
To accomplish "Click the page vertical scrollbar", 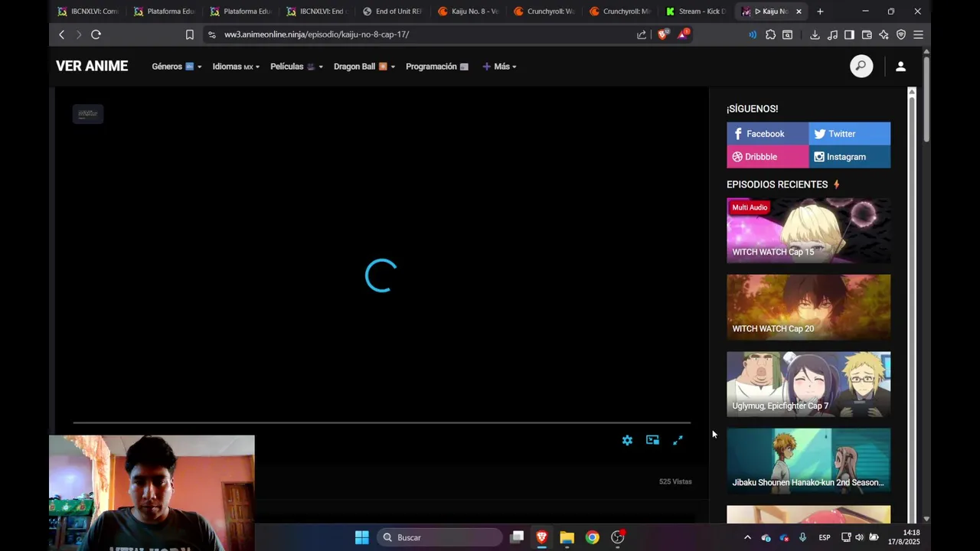I will (926, 98).
